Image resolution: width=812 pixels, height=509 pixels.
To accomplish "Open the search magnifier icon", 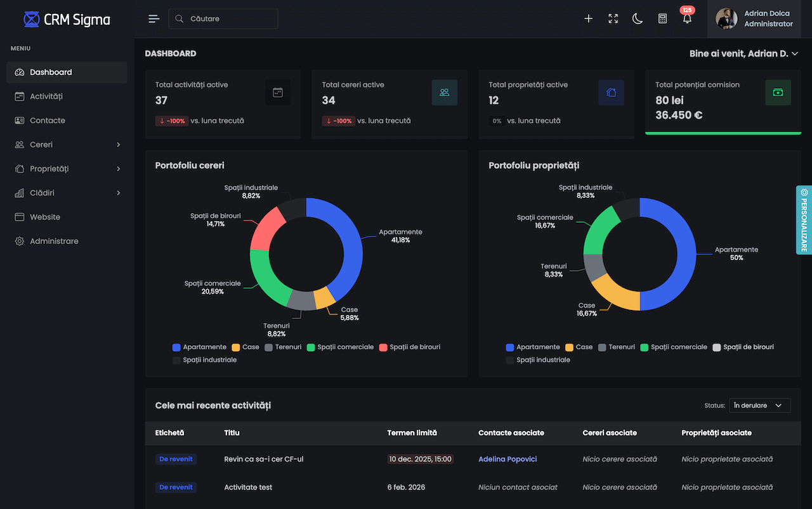I will [178, 18].
